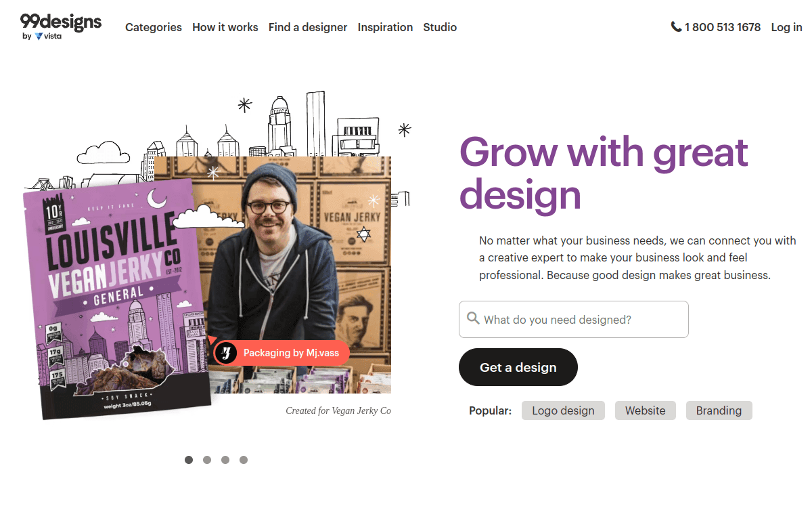The image size is (812, 508).
Task: Click the magnifier icon in the search box
Action: click(x=473, y=319)
